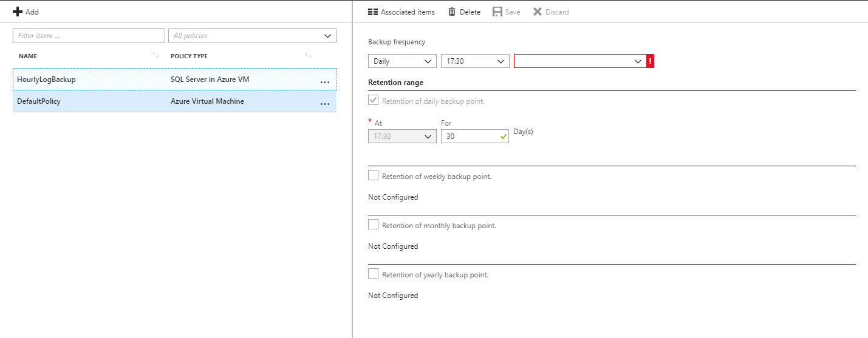868x338 pixels.
Task: Enable retention of yearly backup point
Action: tap(374, 274)
